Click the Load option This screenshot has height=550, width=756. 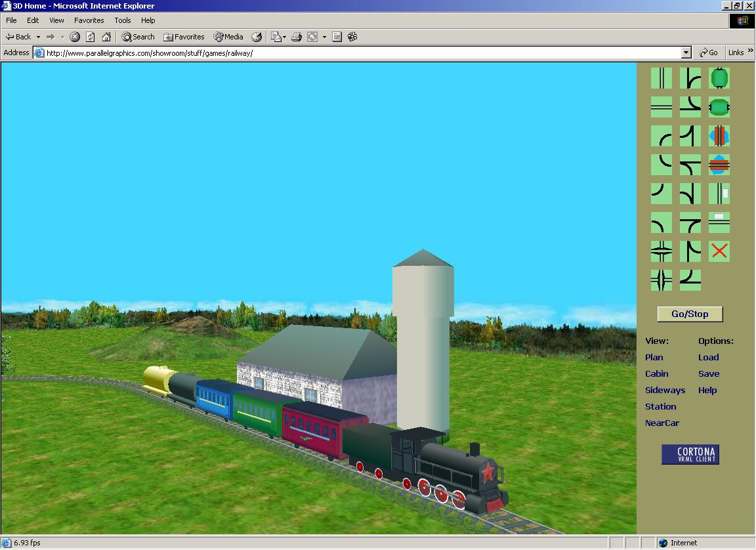pos(708,357)
